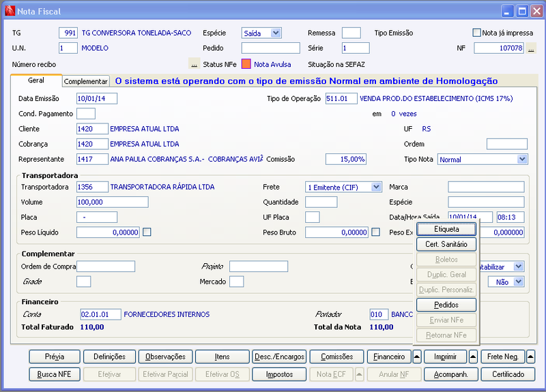Image resolution: width=546 pixels, height=392 pixels.
Task: Click the Efetivar button
Action: (109, 374)
